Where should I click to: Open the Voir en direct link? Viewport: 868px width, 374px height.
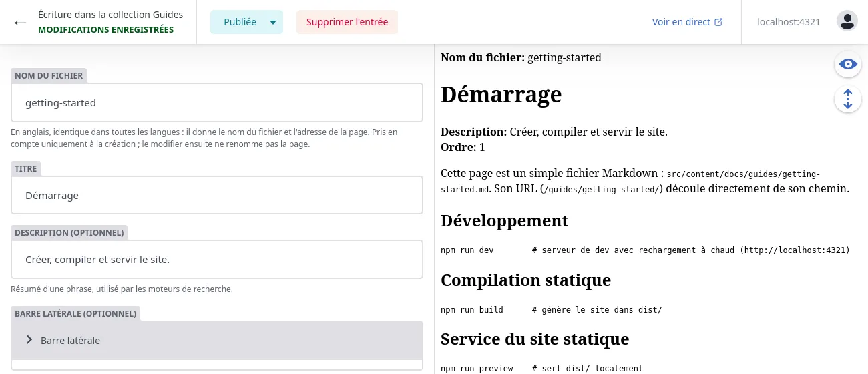tap(687, 22)
